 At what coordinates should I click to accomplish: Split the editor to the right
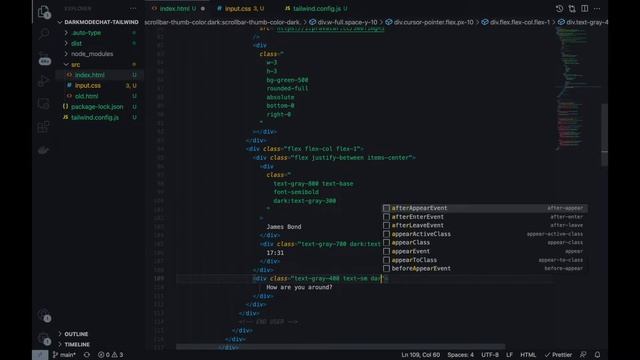[x=584, y=9]
